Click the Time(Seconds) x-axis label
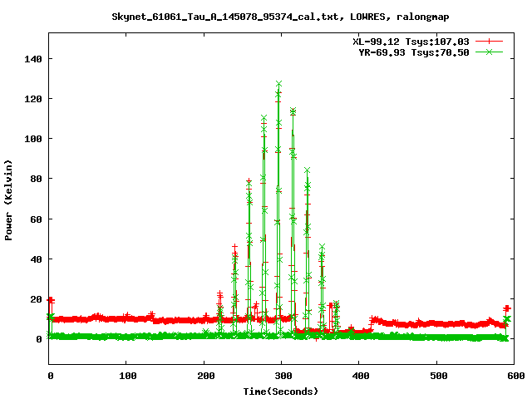The height and width of the screenshot is (399, 532). pos(281,391)
